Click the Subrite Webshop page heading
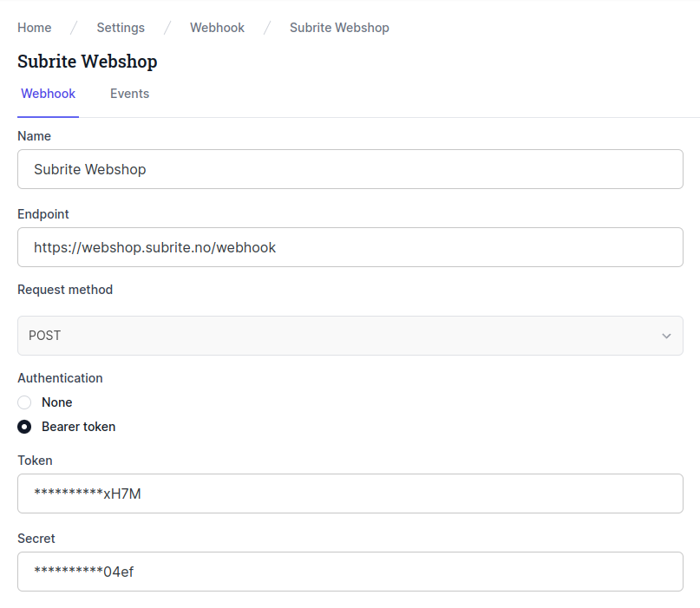700x608 pixels. 87,61
